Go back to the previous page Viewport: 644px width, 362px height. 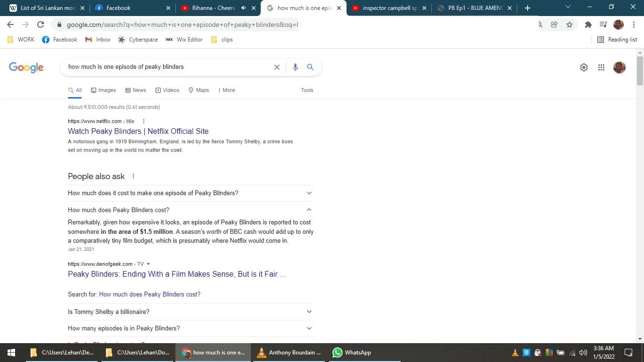pyautogui.click(x=10, y=25)
